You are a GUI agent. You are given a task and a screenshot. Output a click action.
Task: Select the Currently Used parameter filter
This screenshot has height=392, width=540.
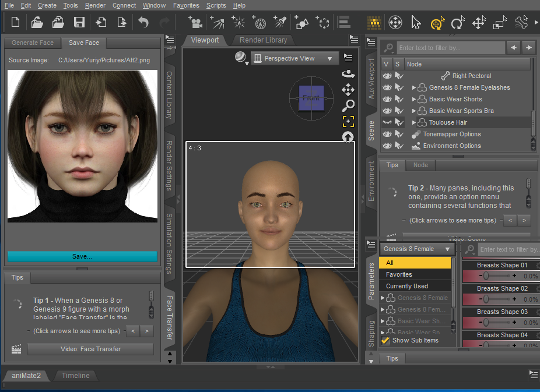415,286
